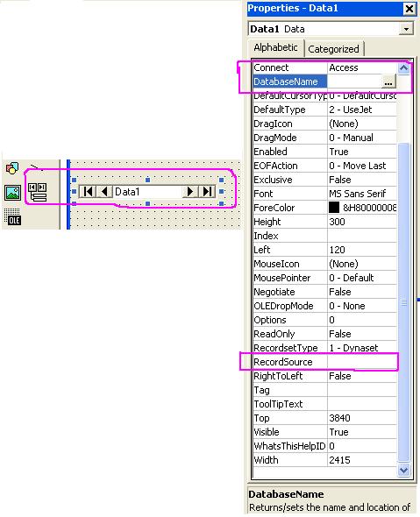Image resolution: width=420 pixels, height=517 pixels.
Task: Go to next record on Data1
Action: pyautogui.click(x=190, y=192)
